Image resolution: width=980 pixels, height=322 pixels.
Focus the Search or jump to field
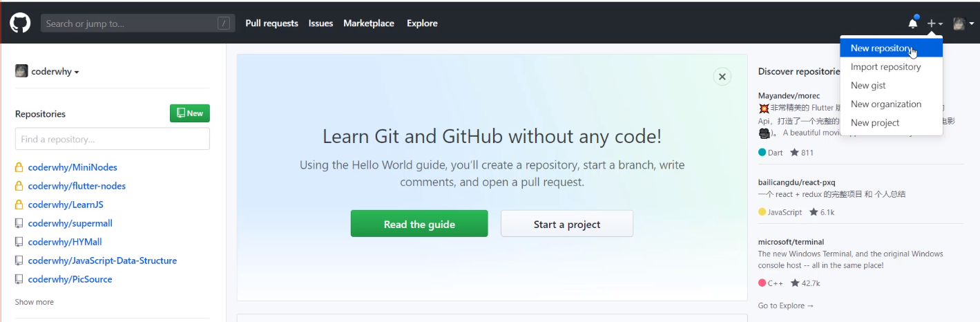137,23
